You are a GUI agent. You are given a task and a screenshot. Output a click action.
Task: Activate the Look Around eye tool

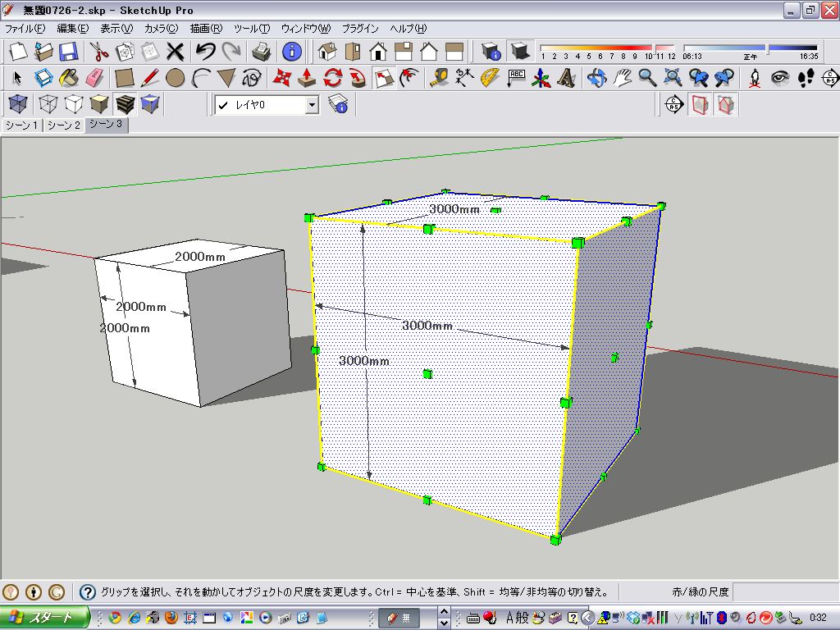point(779,78)
